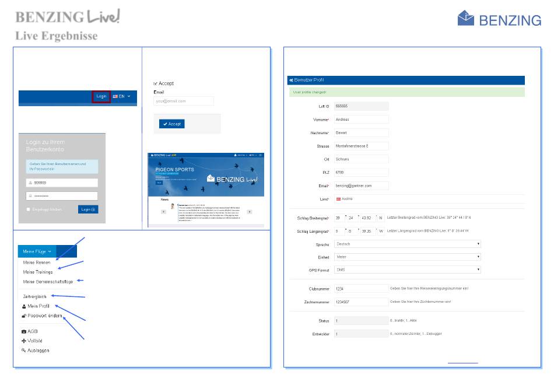This screenshot has width=554, height=392.
Task: Click the N hemisphere box for Breitengrad
Action: coord(381,218)
